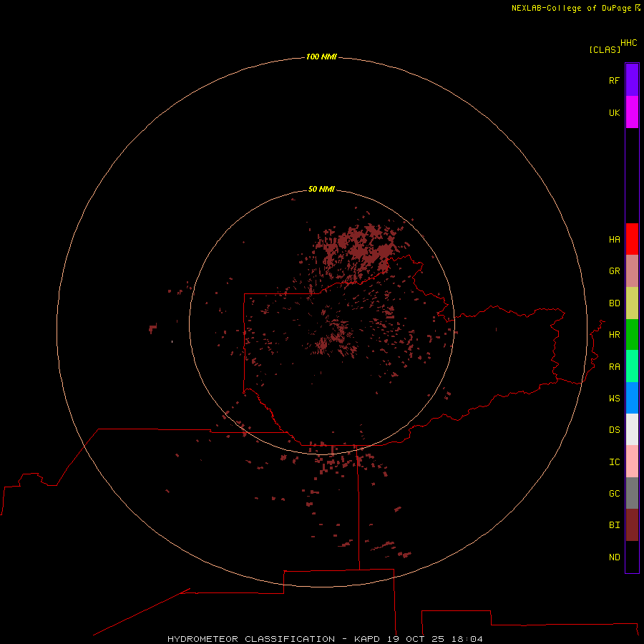The image size is (644, 644).
Task: Click the HA red legend swatch
Action: pos(632,239)
